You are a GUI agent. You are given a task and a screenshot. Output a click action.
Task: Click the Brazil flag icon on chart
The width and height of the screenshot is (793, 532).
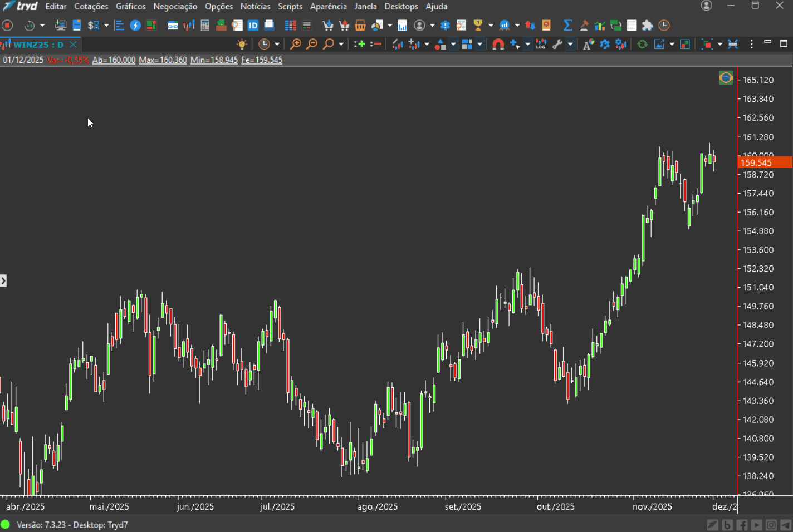[726, 78]
